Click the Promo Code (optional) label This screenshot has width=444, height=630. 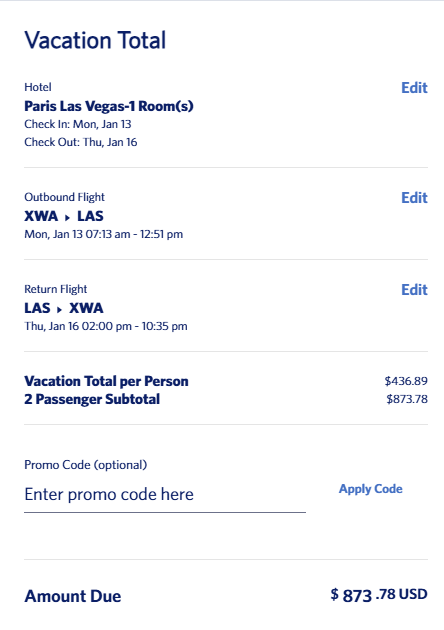pyautogui.click(x=86, y=465)
